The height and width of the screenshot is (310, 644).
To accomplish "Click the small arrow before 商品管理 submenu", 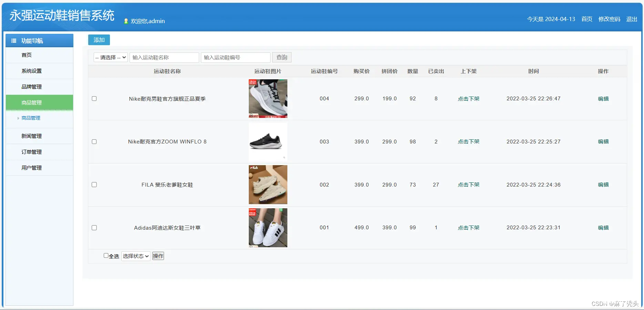I will (x=18, y=118).
